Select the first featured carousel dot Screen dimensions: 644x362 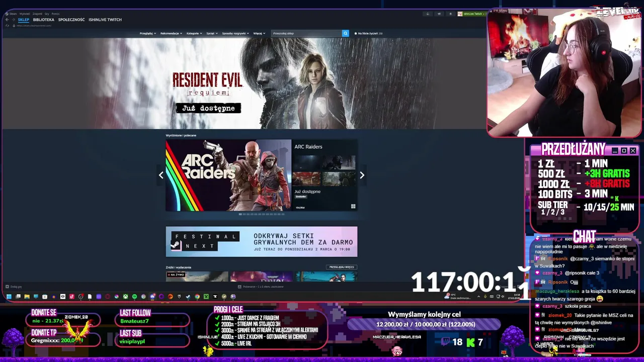[240, 214]
